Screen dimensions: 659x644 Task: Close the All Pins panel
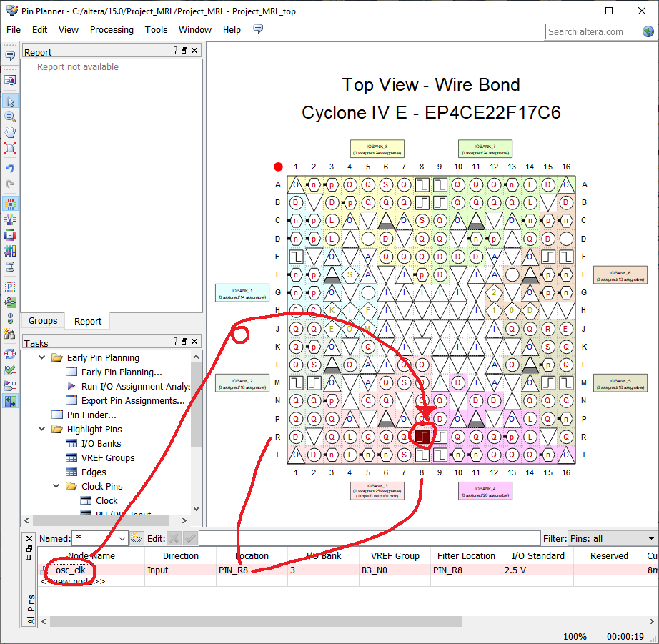[29, 538]
